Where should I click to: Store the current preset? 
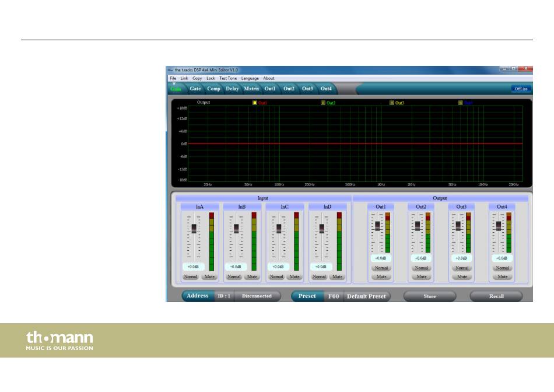430,296
